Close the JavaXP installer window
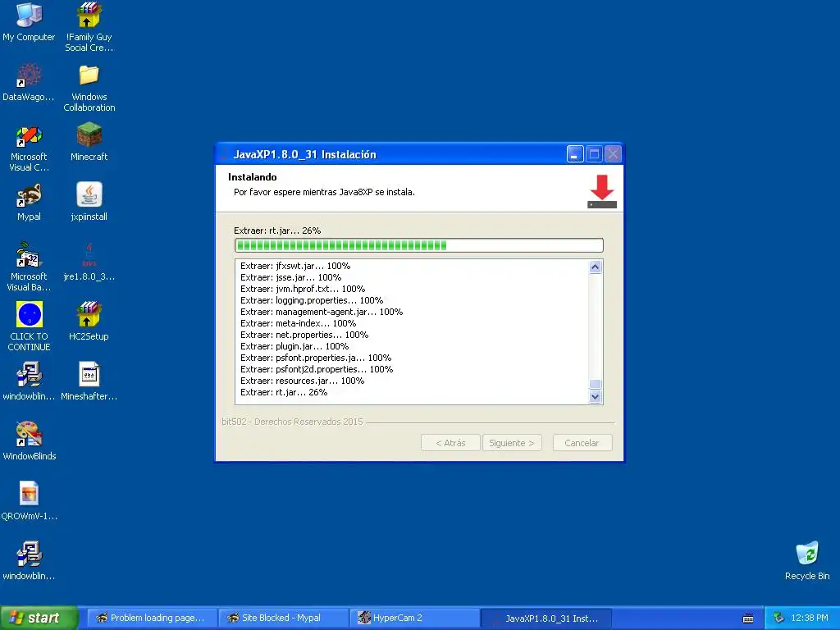 pyautogui.click(x=613, y=154)
